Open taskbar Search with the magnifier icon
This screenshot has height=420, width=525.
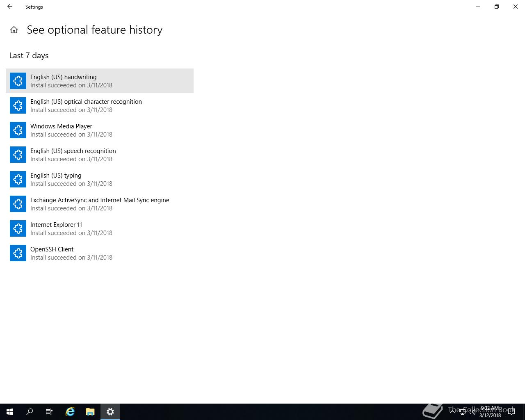point(30,412)
